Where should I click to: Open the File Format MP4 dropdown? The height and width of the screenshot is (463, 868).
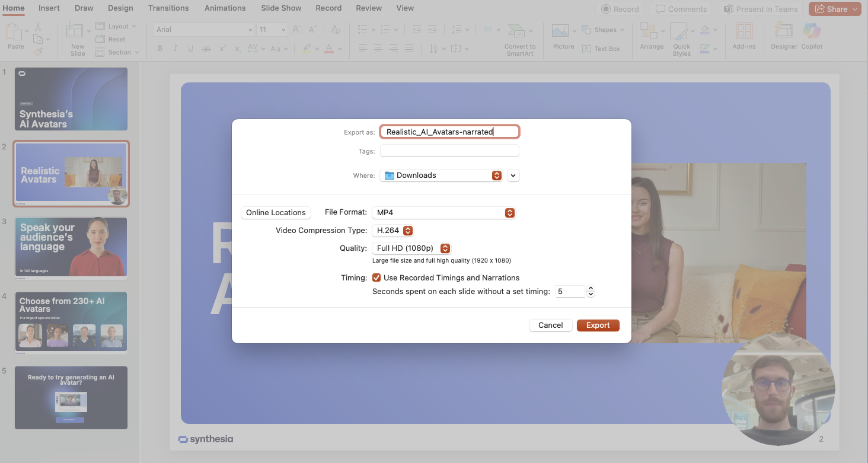(443, 212)
